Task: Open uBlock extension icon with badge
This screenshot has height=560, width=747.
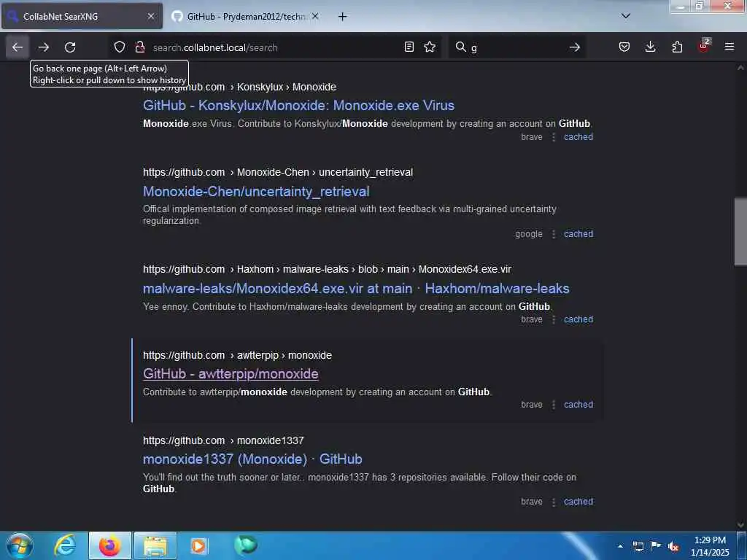Action: [x=704, y=46]
